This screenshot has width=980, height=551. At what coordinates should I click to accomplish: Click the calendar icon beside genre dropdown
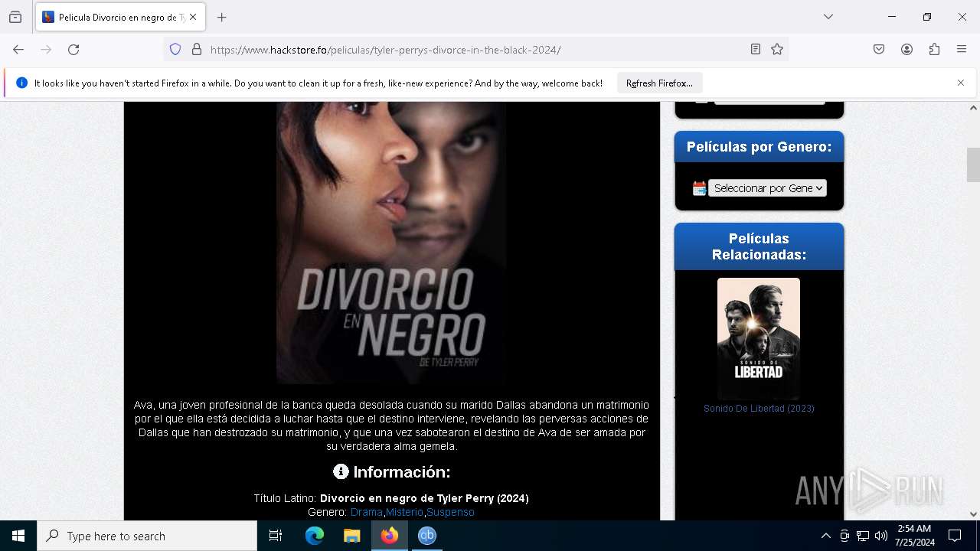point(699,188)
